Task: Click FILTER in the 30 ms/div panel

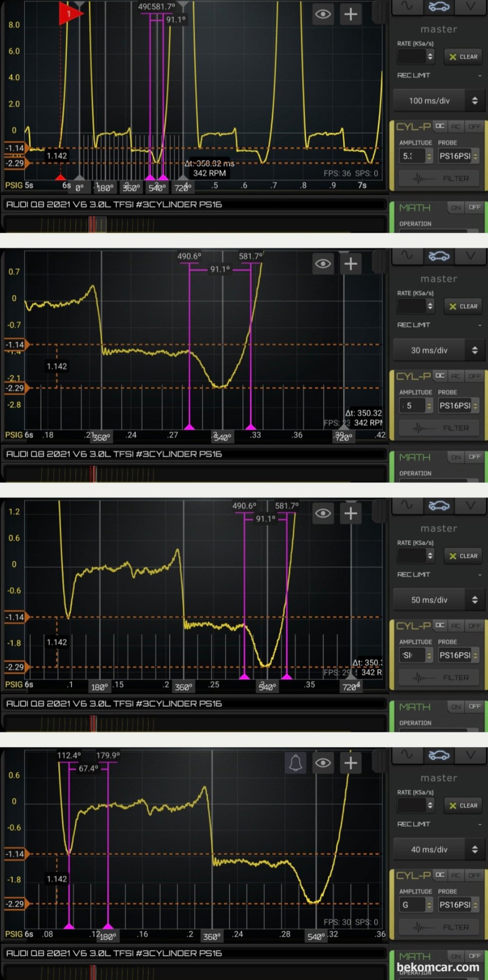Action: coord(439,428)
